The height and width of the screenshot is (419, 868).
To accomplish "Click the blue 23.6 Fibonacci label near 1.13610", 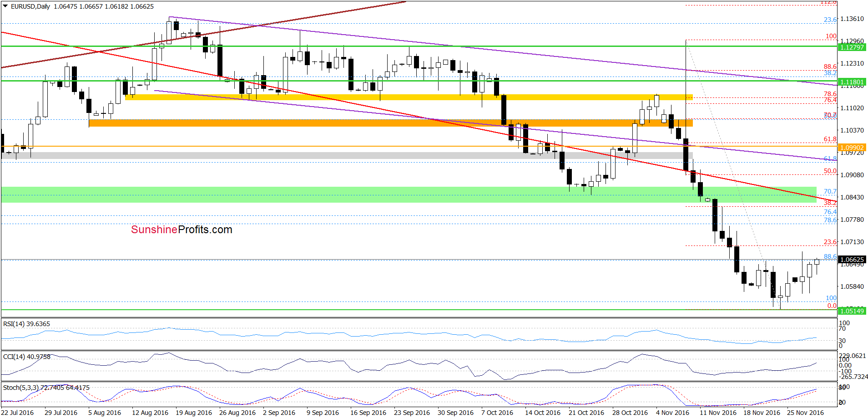I will [830, 20].
